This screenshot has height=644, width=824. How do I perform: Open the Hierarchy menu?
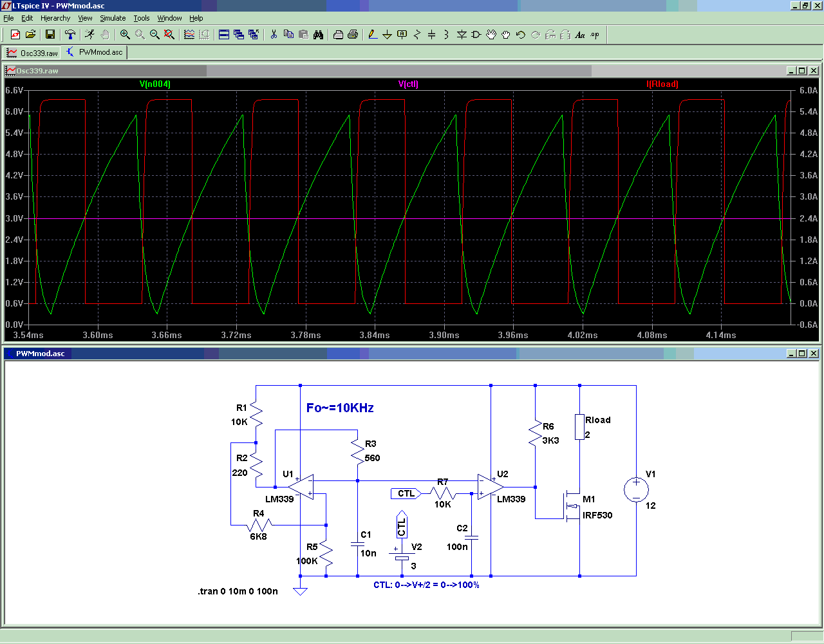[55, 18]
